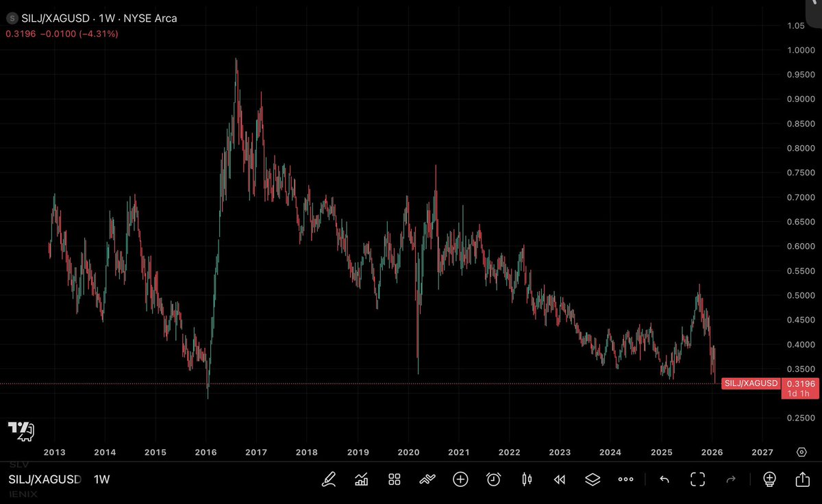Click the TradingView logo
This screenshot has width=822, height=504.
pos(21,431)
